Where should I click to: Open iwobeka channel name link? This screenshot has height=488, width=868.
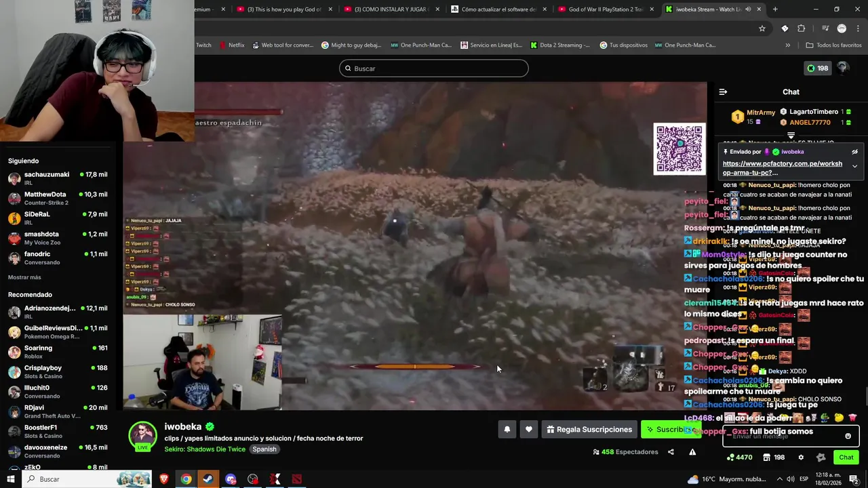coord(183,427)
